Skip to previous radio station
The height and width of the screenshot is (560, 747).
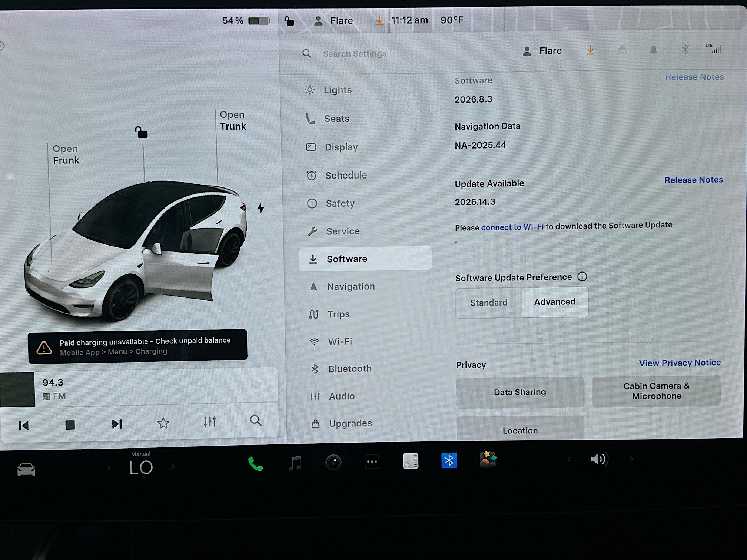(23, 426)
